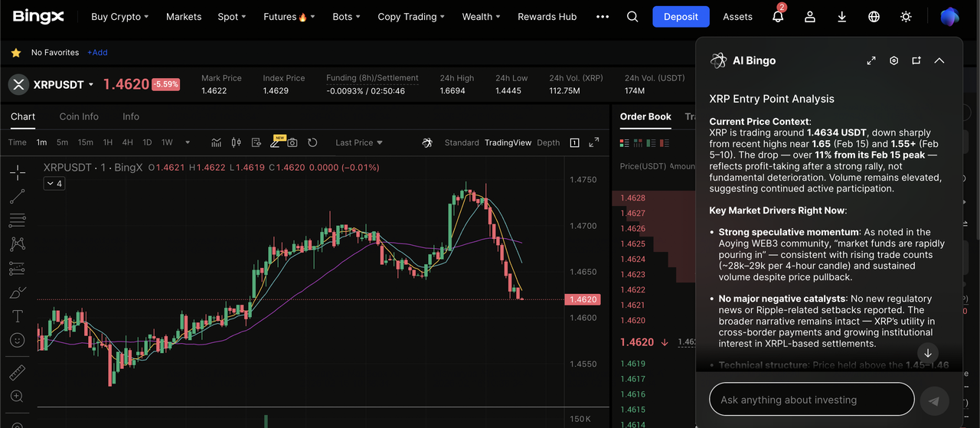Open the chart indicators icon
The image size is (980, 428).
click(x=217, y=142)
